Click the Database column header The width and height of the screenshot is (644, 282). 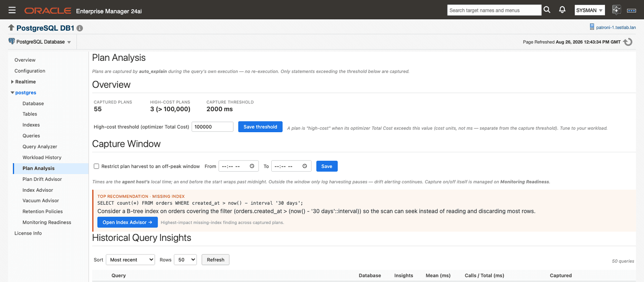[370, 276]
